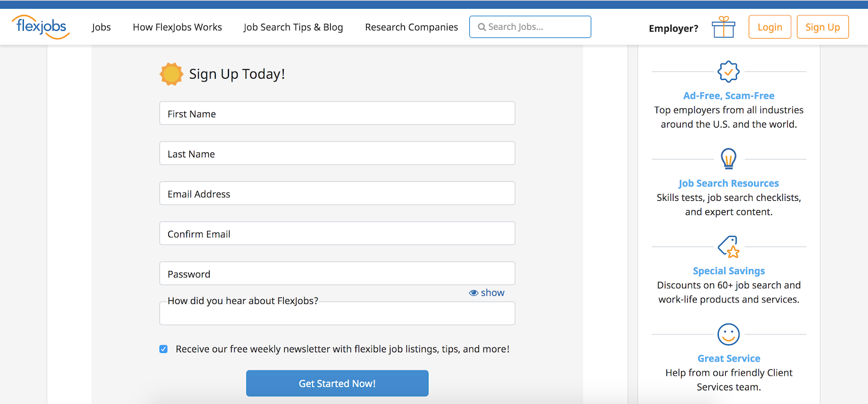This screenshot has height=404, width=868.
Task: Click the Login button
Action: coord(769,27)
